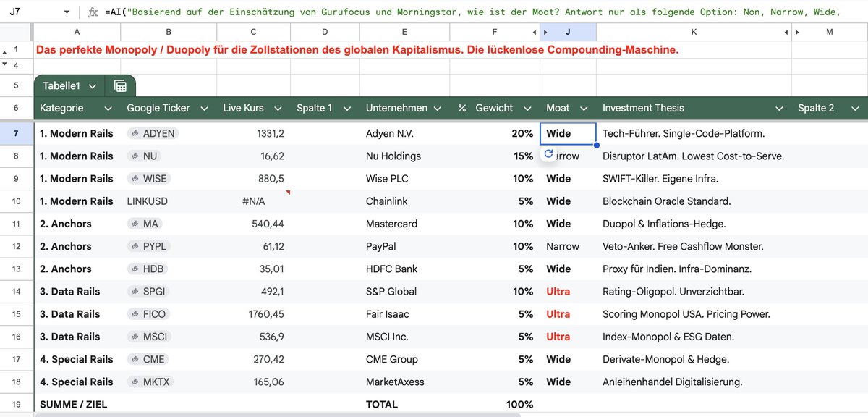Open the WISE ticker chip

pos(150,178)
